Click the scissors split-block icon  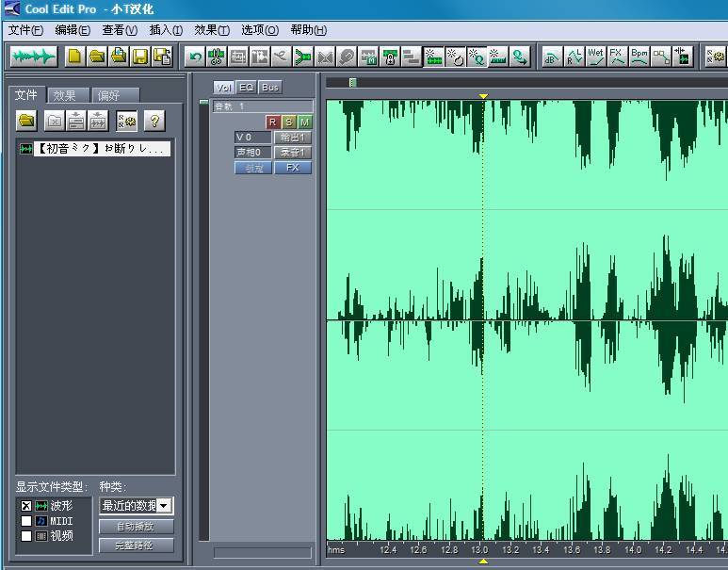point(216,57)
